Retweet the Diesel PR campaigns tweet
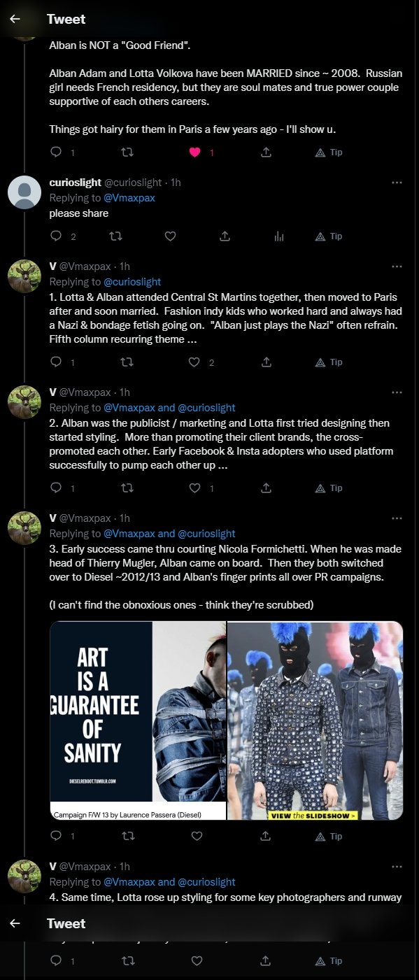The width and height of the screenshot is (419, 980). 127,836
